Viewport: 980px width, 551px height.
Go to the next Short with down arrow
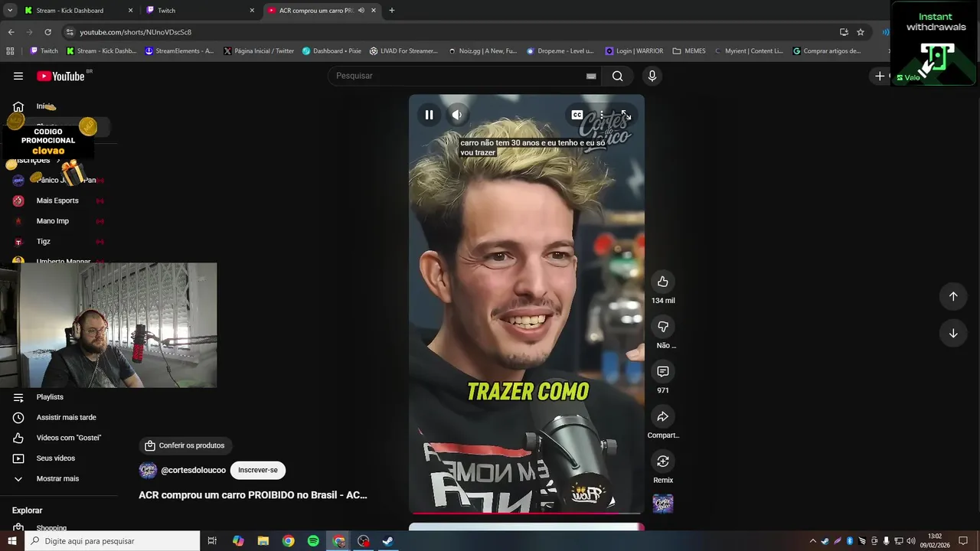tap(953, 333)
